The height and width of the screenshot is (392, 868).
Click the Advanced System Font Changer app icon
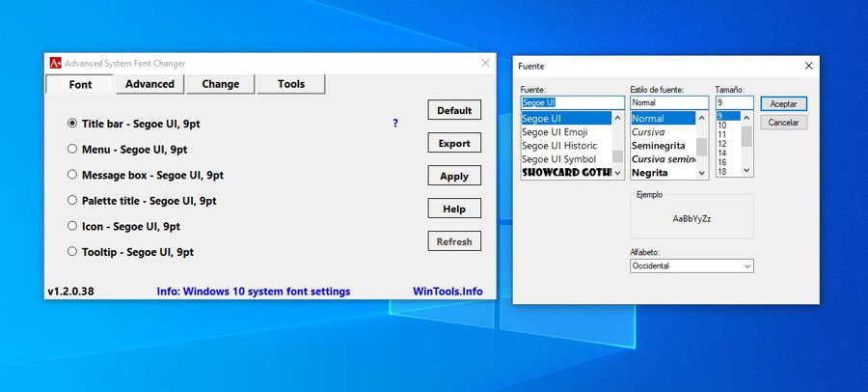(x=56, y=64)
